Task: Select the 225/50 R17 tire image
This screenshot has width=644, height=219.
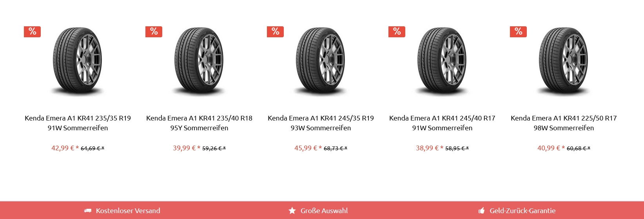Action: click(x=563, y=62)
